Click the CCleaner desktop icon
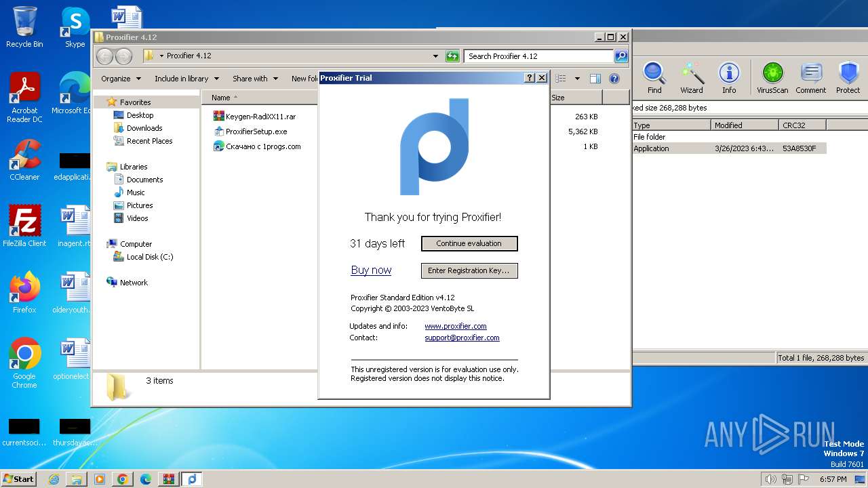Screen dimensions: 868x488 [x=24, y=160]
